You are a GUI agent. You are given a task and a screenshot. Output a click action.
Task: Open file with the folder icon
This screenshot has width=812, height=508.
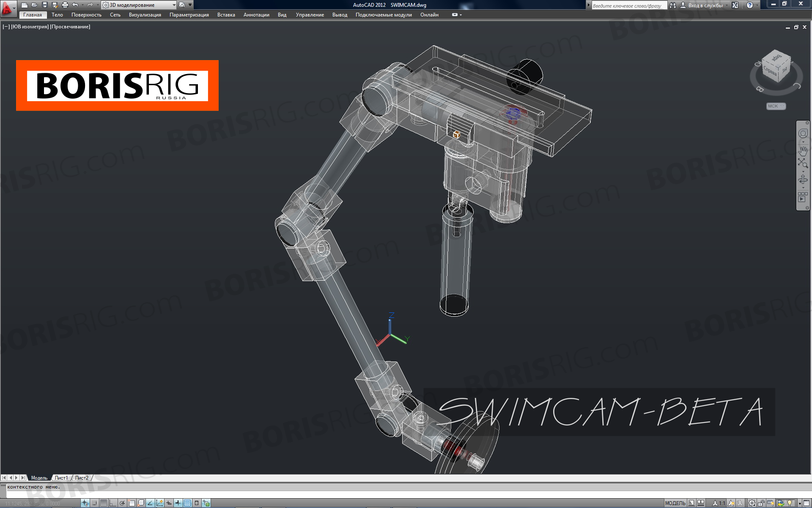[x=34, y=5]
